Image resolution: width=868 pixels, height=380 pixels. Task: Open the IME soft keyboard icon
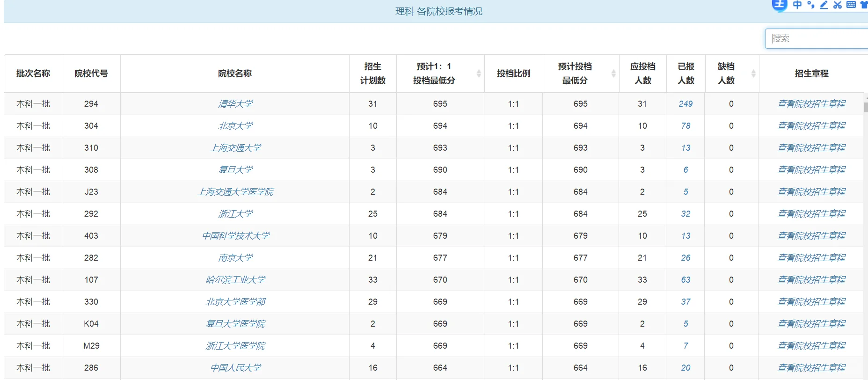point(851,5)
